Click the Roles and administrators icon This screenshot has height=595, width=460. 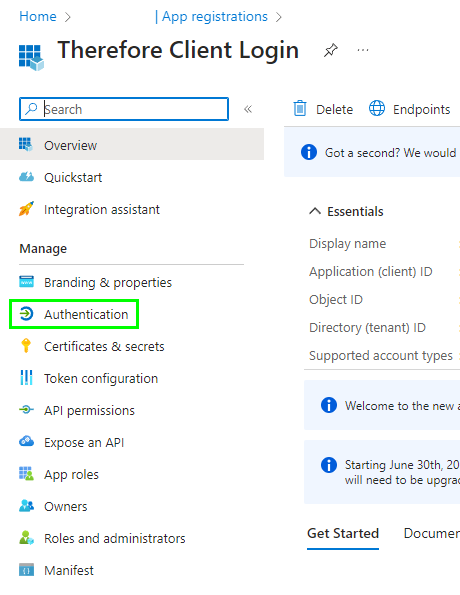coord(26,538)
